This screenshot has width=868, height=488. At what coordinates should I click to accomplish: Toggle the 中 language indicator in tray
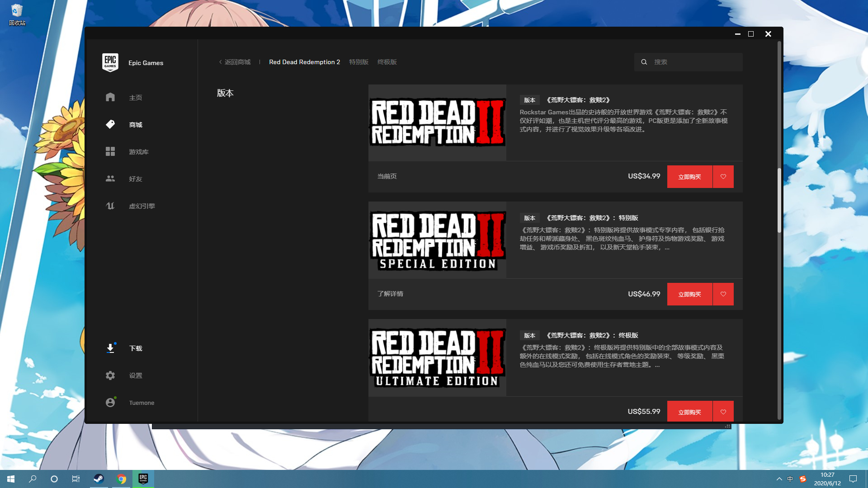pos(790,479)
